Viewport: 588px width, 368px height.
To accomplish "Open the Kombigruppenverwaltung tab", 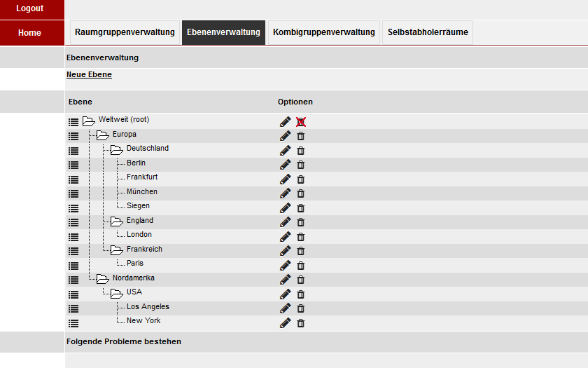I will pos(324,32).
